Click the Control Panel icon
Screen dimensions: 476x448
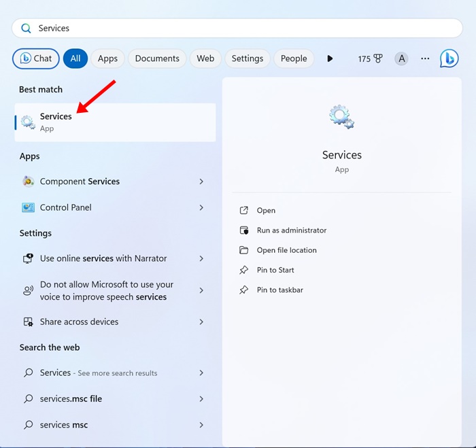pyautogui.click(x=29, y=207)
